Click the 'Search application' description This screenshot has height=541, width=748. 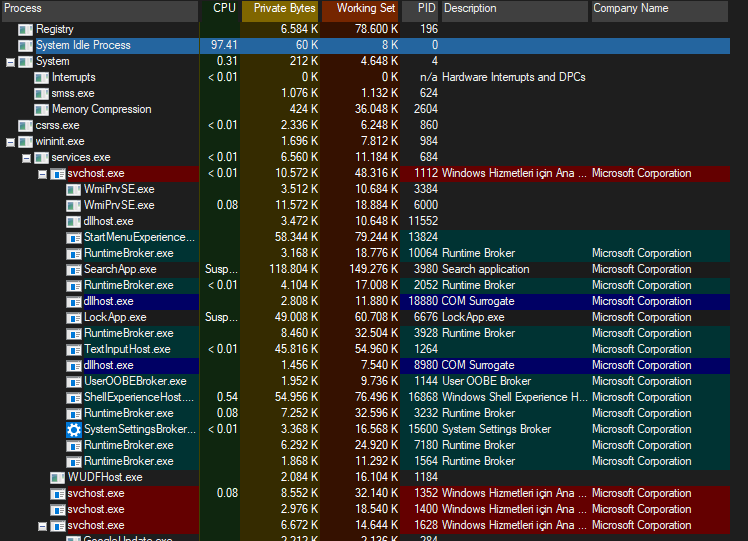[x=486, y=269]
